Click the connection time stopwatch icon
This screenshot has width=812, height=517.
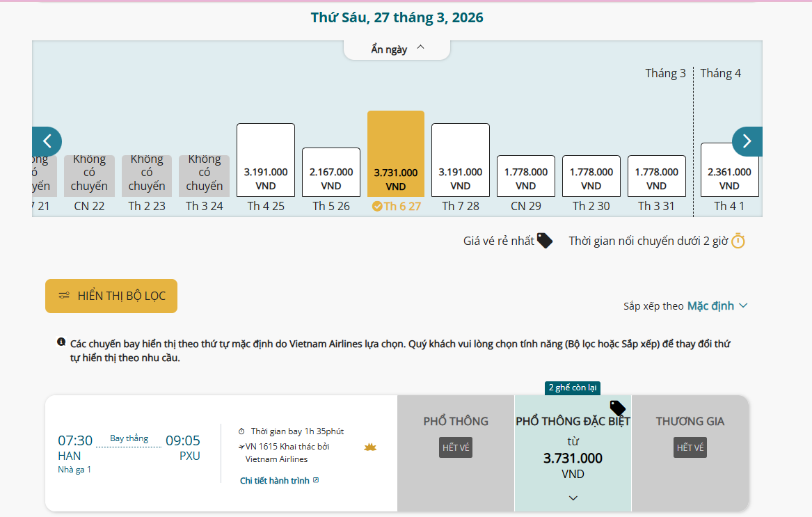point(738,241)
